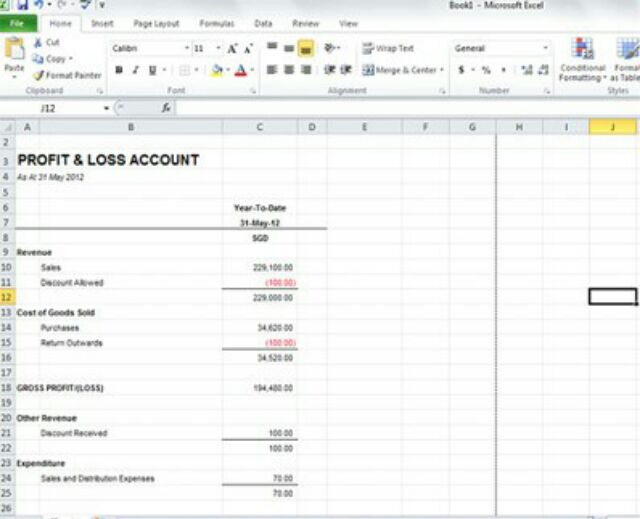The image size is (640, 519).
Task: Click the Insert Function fx icon
Action: [166, 107]
